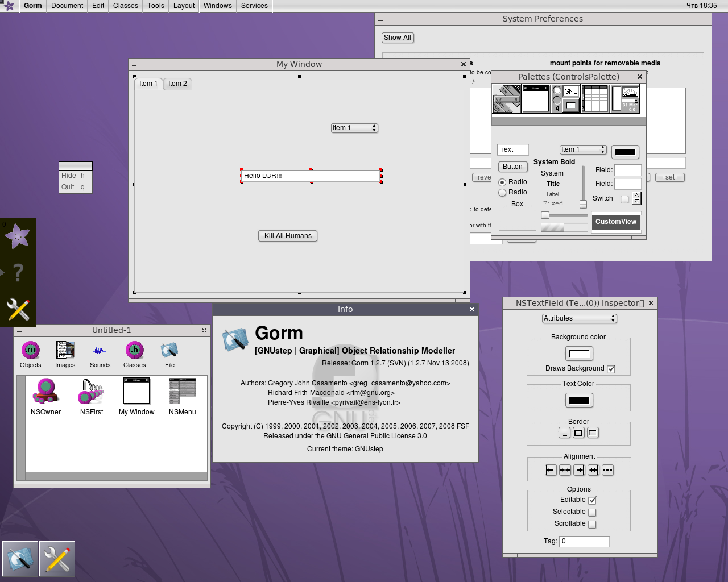This screenshot has width=728, height=582.
Task: Toggle the Switch checkbox in Controls palette
Action: (x=624, y=199)
